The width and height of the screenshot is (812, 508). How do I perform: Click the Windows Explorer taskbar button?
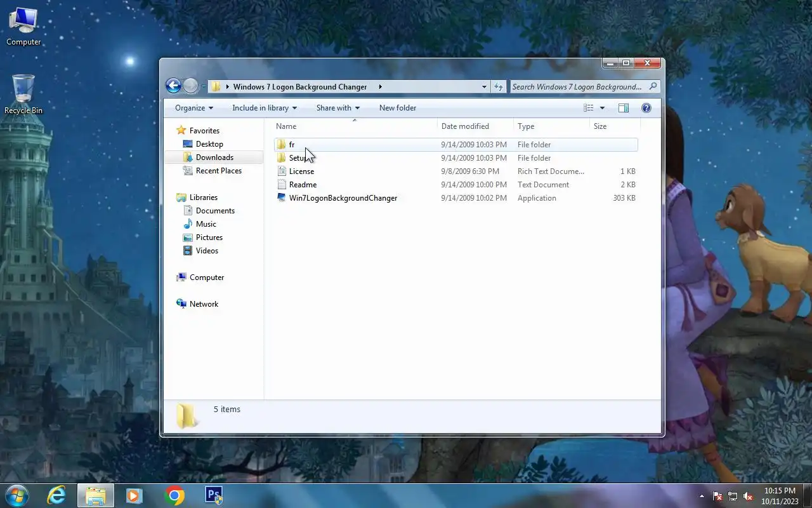96,495
